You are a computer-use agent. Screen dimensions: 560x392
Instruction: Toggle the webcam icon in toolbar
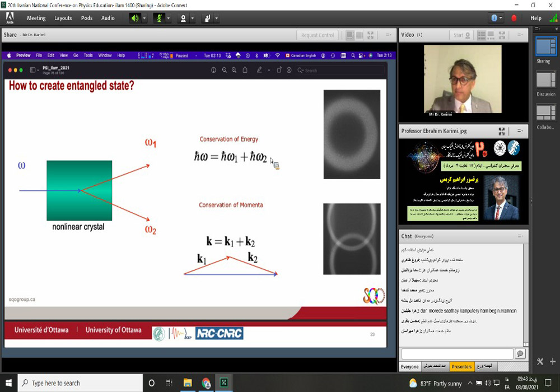183,18
